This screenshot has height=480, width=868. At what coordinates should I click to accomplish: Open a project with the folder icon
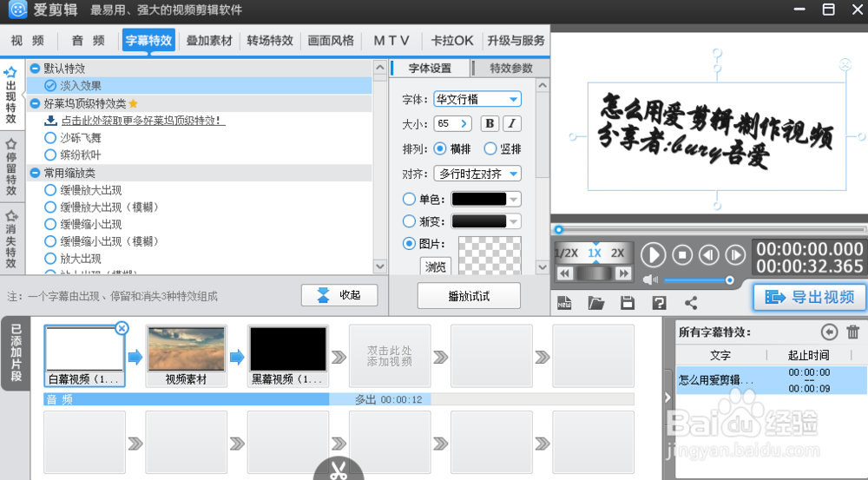tap(595, 303)
